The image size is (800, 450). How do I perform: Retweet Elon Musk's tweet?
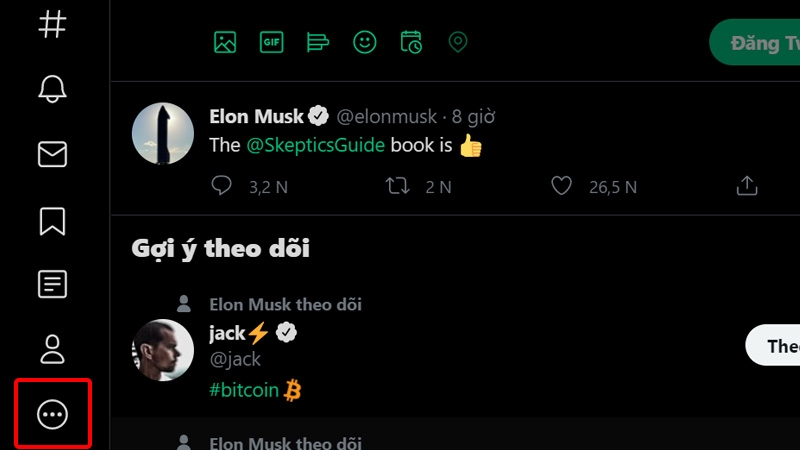click(x=398, y=186)
